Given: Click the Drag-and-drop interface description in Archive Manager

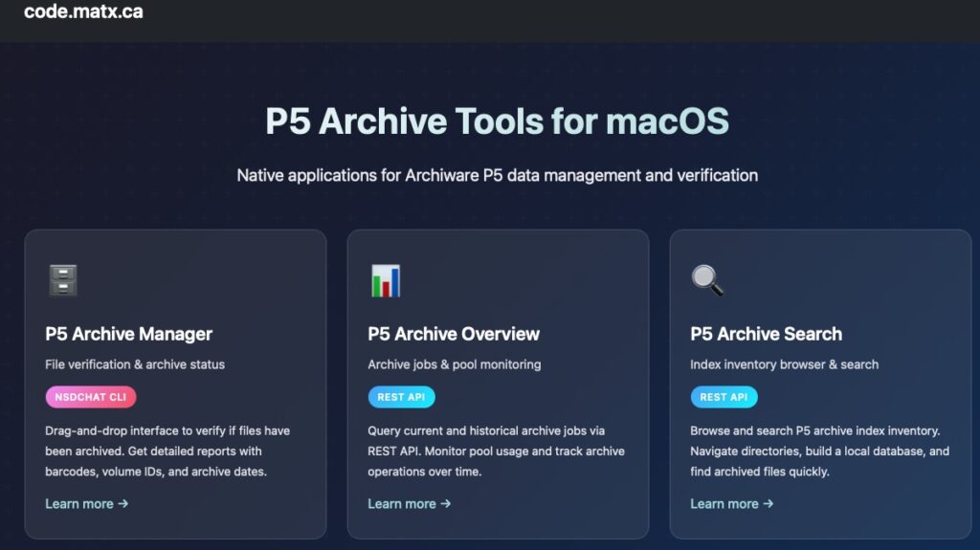Looking at the screenshot, I should click(167, 451).
